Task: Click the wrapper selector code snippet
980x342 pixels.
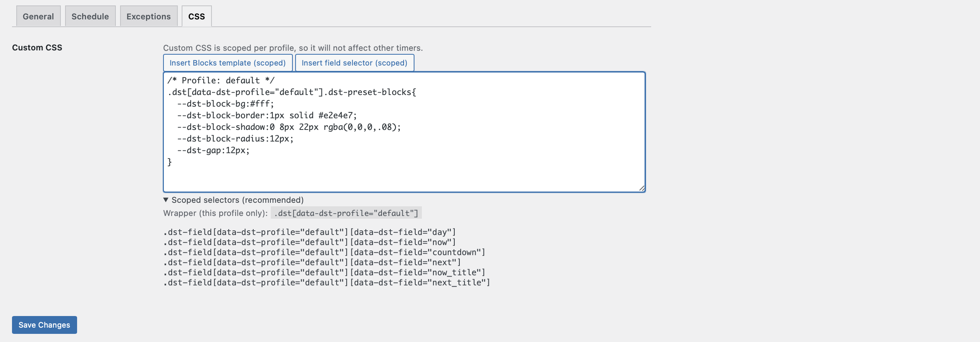Action: [x=346, y=213]
